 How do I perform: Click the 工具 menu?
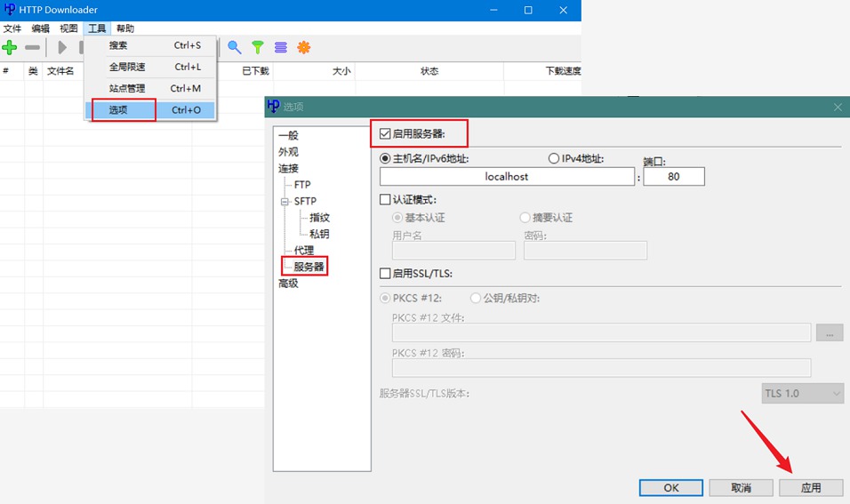click(x=97, y=28)
